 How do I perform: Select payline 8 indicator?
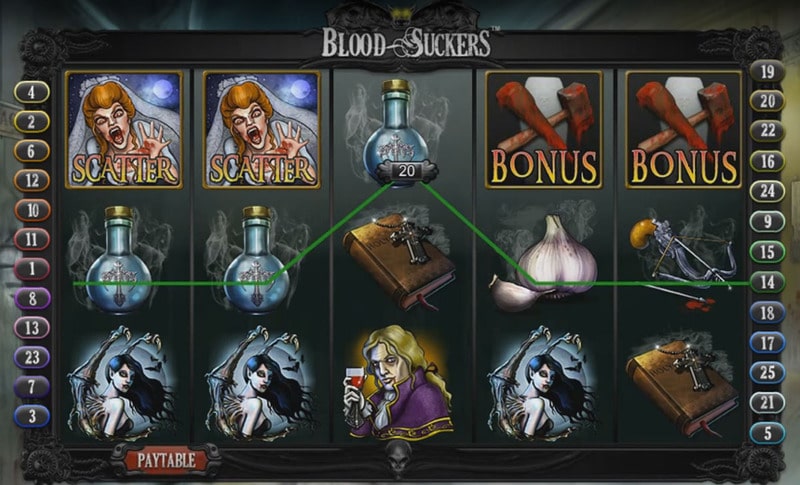point(32,298)
